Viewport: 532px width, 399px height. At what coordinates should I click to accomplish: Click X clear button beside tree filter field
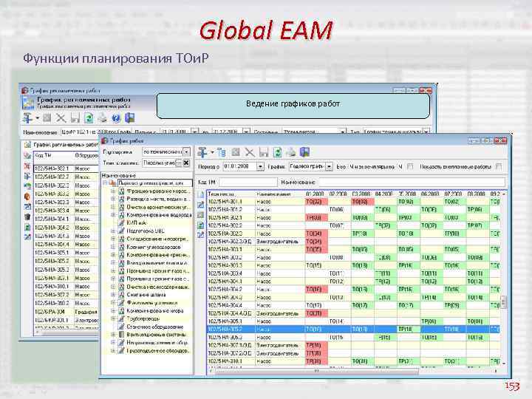pos(186,163)
